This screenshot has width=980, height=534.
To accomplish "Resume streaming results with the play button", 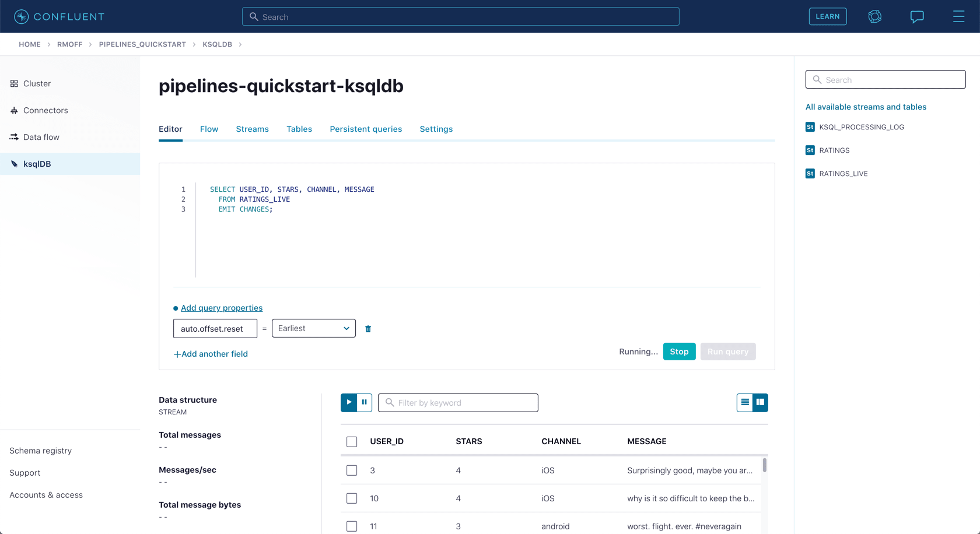I will tap(349, 402).
